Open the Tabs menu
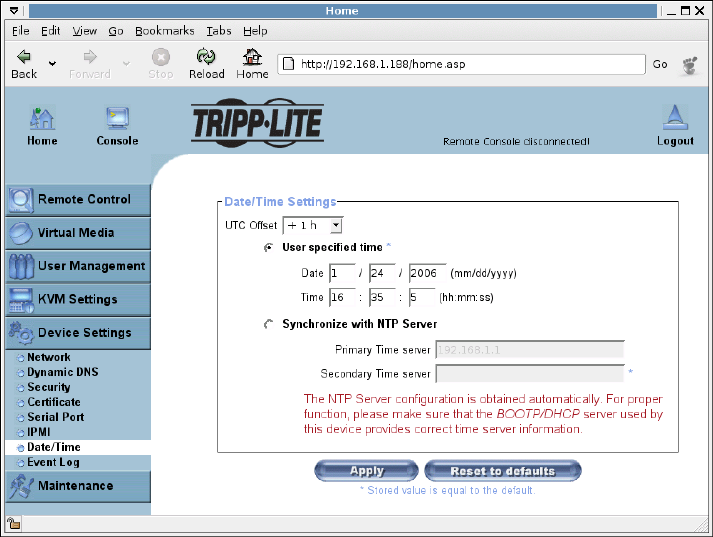713x537 pixels. tap(219, 31)
